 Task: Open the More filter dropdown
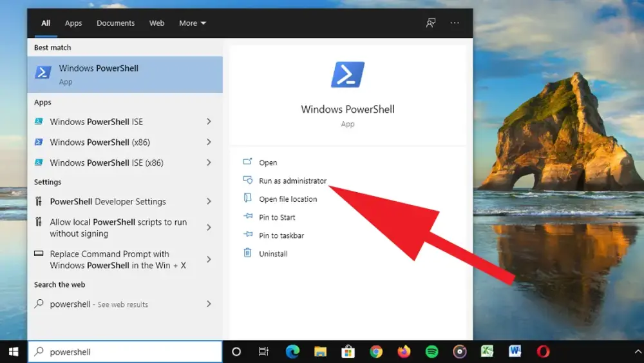coord(192,23)
